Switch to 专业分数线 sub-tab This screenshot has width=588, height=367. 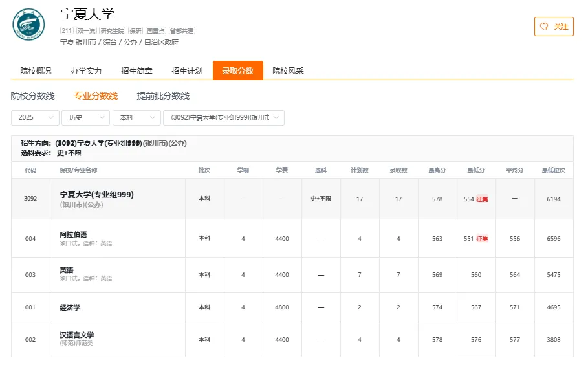pos(96,96)
